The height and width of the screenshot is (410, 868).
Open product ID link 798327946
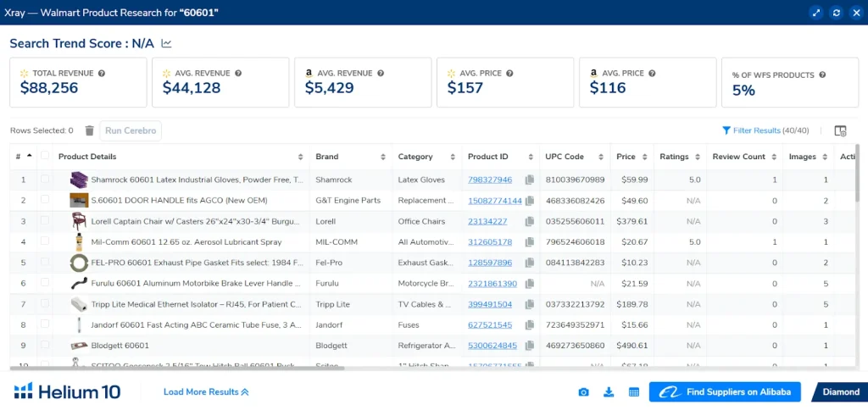pos(490,180)
